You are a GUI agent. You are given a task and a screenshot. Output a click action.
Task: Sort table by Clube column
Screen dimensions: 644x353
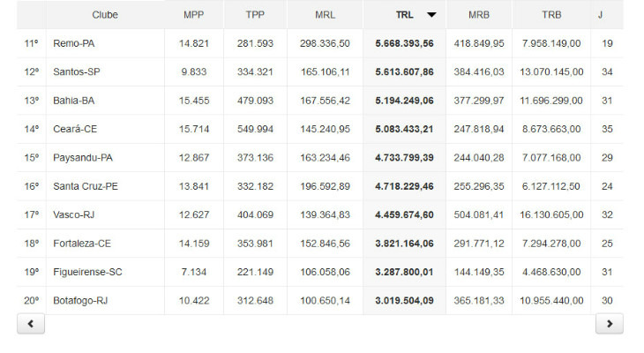click(x=105, y=15)
